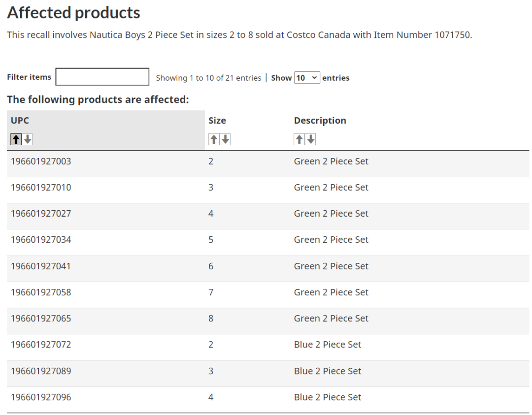The height and width of the screenshot is (415, 532).
Task: Click the Filter items text field
Action: click(x=102, y=77)
